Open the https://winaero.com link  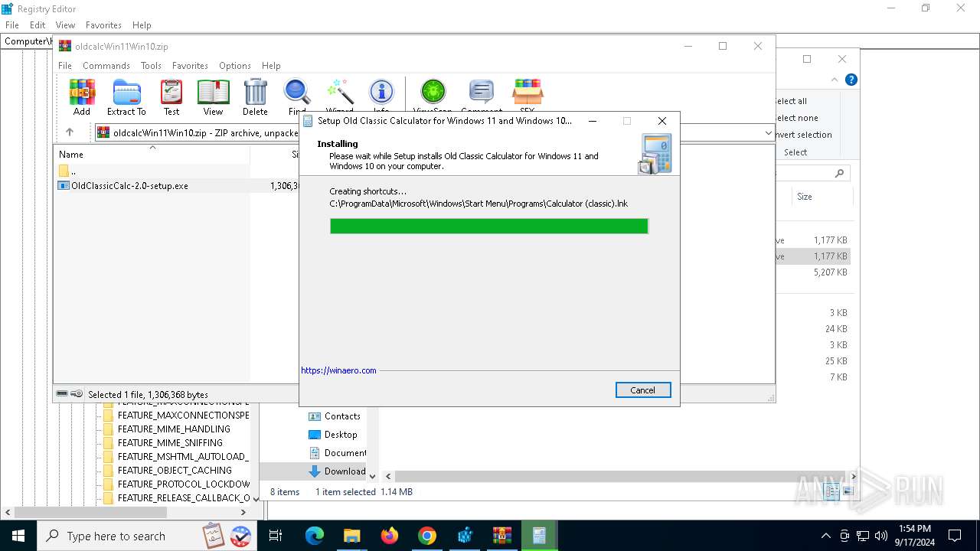point(338,370)
